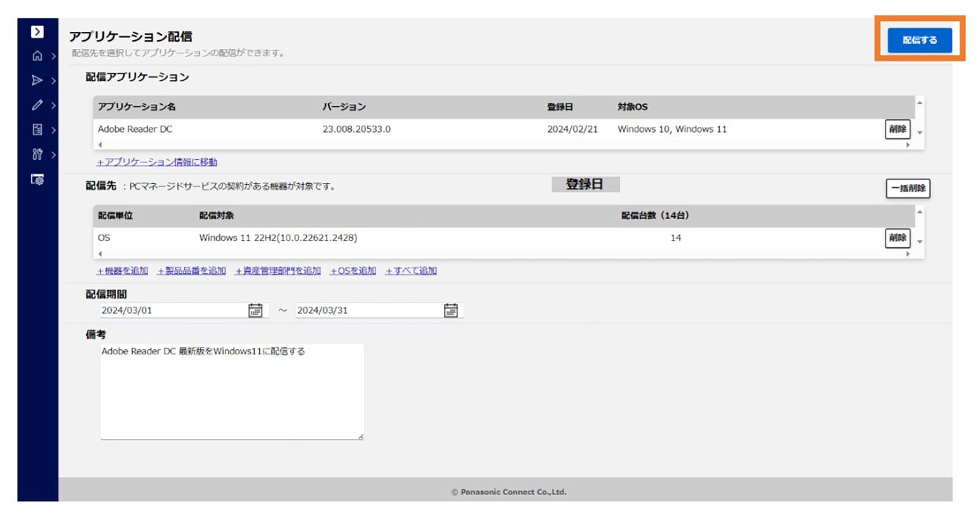
Task: Click the distribution target table's scroll left arrow
Action: (x=100, y=253)
